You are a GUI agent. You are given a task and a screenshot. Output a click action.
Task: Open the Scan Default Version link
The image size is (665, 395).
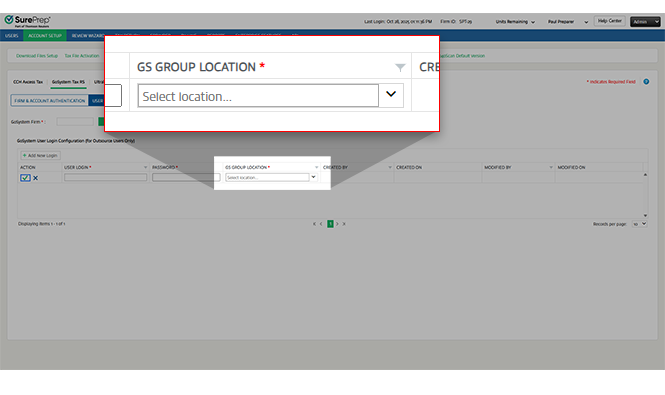463,56
